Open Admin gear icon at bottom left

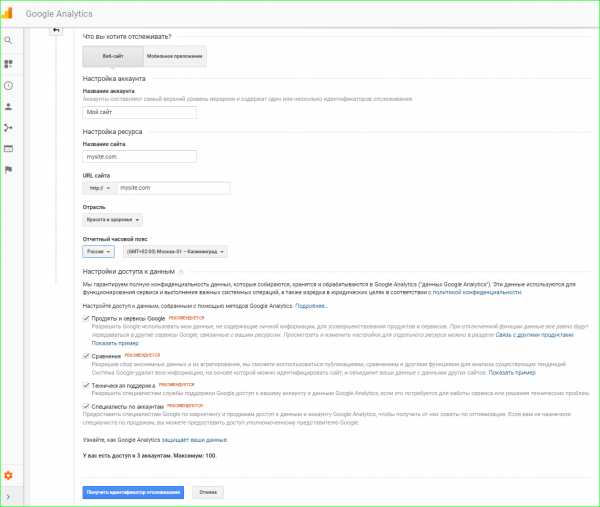(8, 474)
